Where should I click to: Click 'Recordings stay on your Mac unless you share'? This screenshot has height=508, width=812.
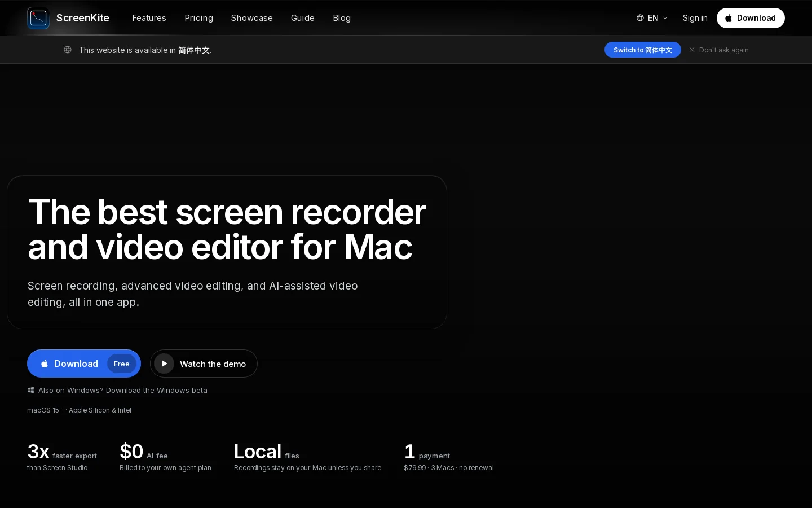tap(307, 468)
